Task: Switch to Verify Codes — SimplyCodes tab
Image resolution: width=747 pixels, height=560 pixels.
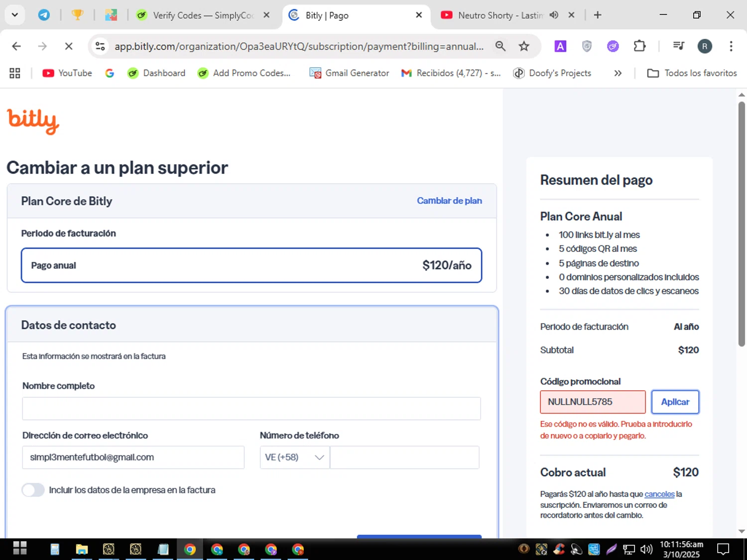Action: click(x=203, y=15)
